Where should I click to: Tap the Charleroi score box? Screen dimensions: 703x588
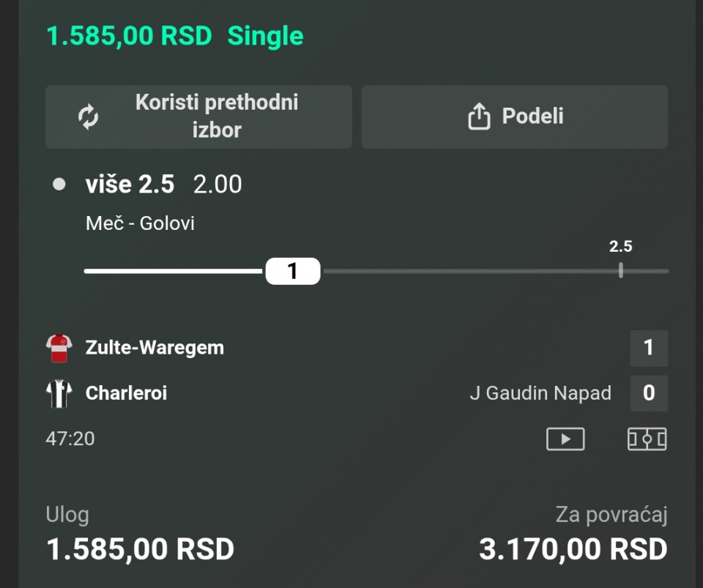pyautogui.click(x=648, y=393)
